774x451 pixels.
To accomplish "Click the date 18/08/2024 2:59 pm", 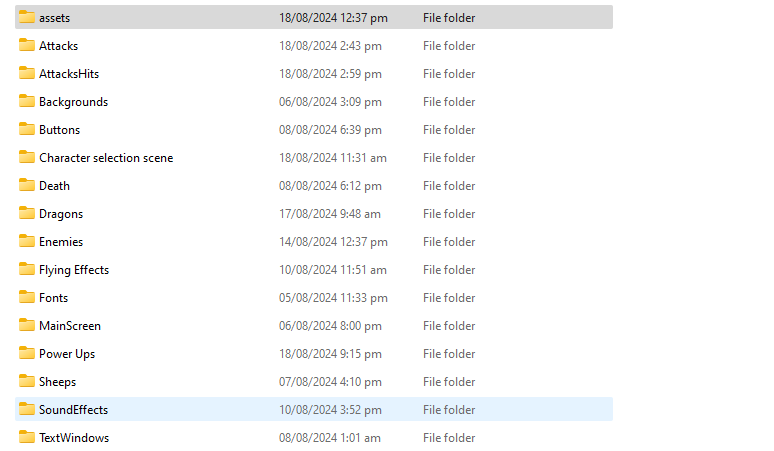I will point(330,74).
